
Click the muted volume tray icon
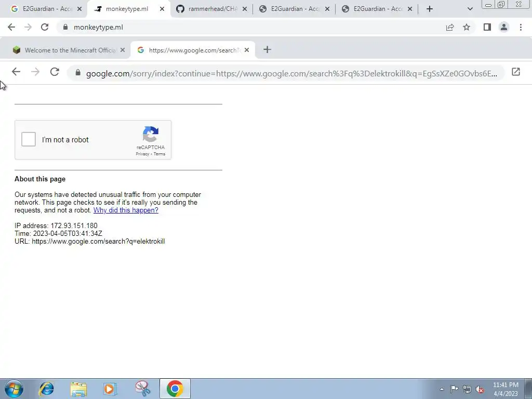[x=480, y=389]
